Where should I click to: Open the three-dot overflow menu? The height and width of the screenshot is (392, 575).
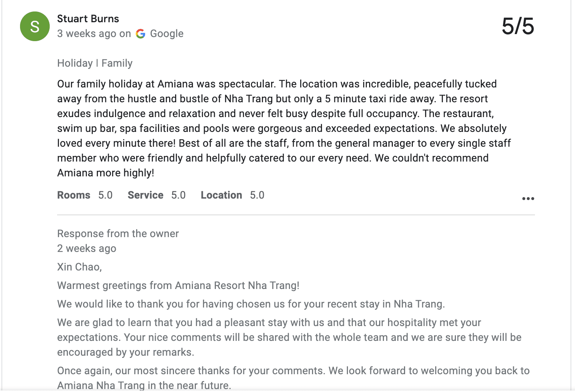[x=528, y=199]
